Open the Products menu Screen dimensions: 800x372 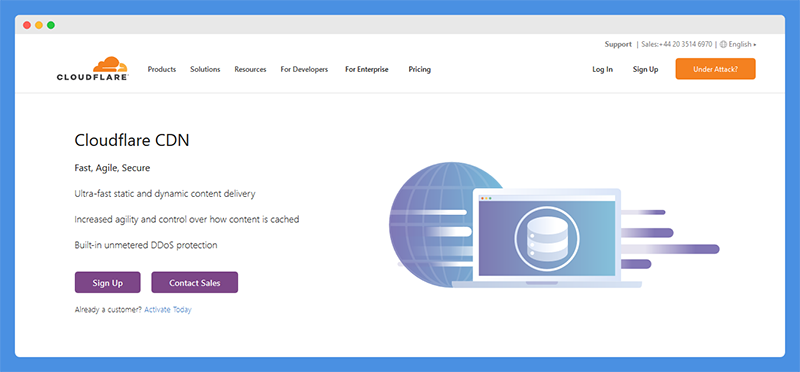[x=162, y=69]
